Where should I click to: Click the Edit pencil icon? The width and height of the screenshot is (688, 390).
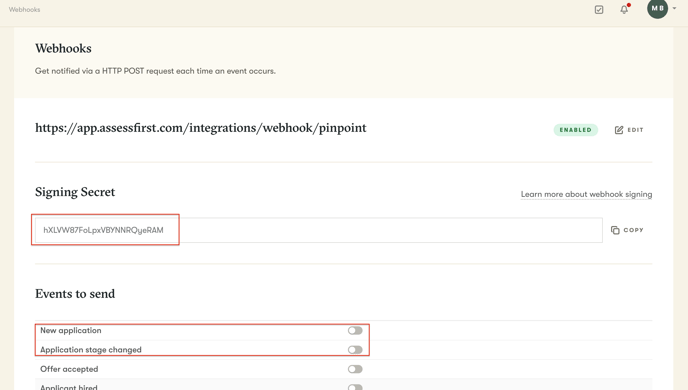tap(619, 130)
